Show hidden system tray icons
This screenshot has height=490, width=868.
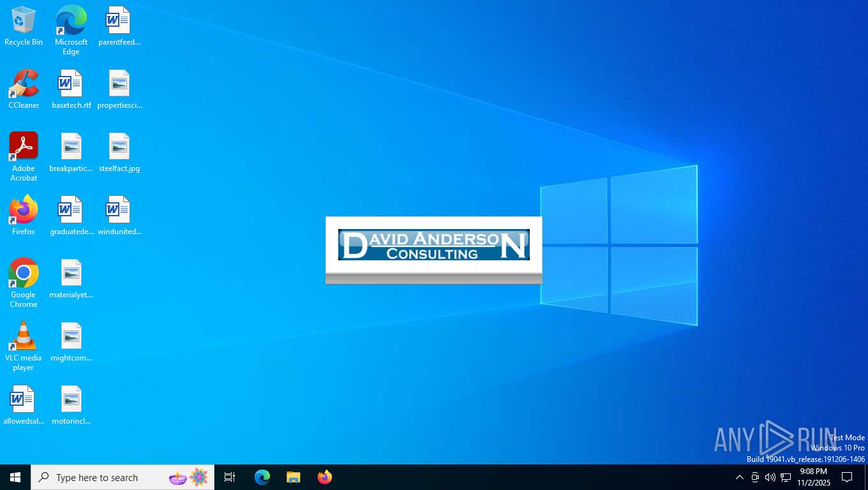[x=740, y=477]
